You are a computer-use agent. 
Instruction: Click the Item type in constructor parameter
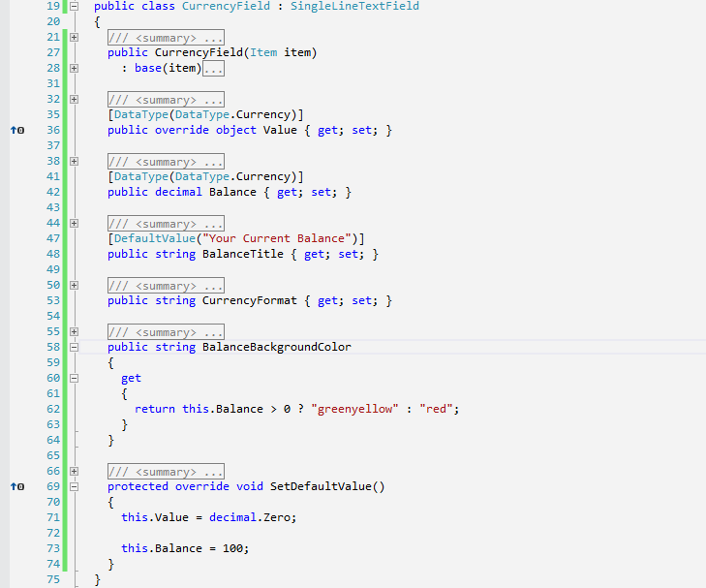262,52
